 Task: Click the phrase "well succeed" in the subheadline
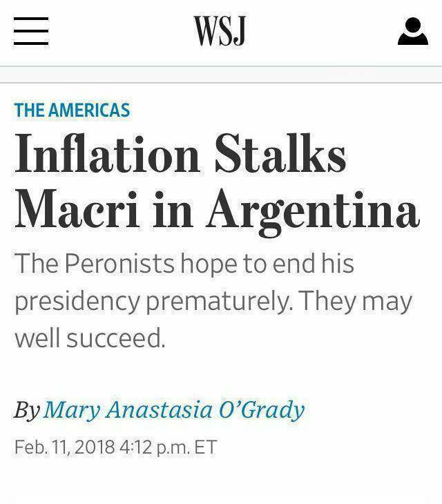tap(90, 339)
